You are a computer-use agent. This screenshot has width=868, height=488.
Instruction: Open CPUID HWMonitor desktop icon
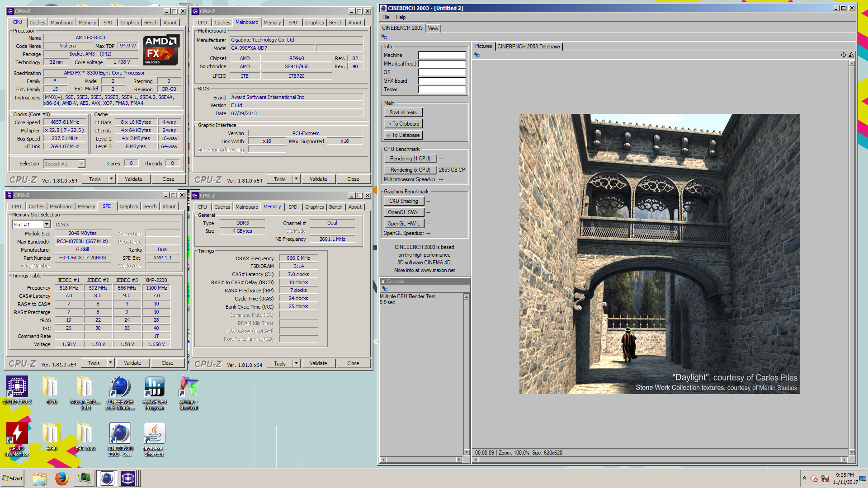click(17, 439)
